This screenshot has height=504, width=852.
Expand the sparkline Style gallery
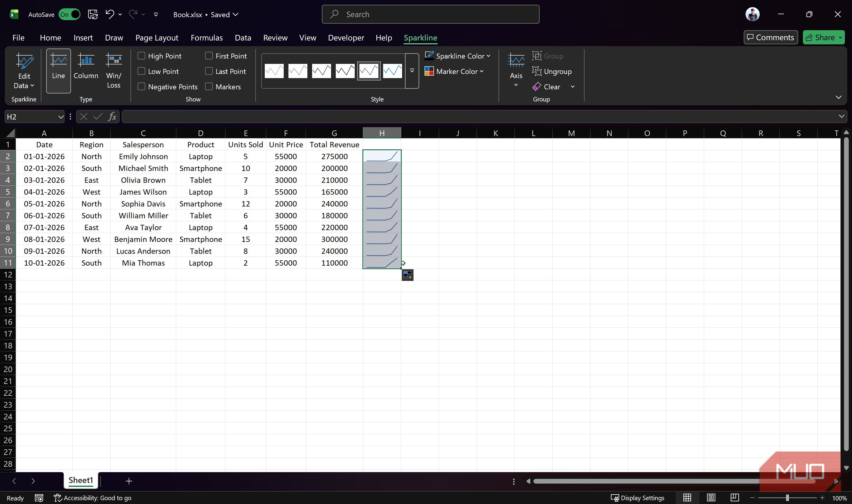point(412,71)
